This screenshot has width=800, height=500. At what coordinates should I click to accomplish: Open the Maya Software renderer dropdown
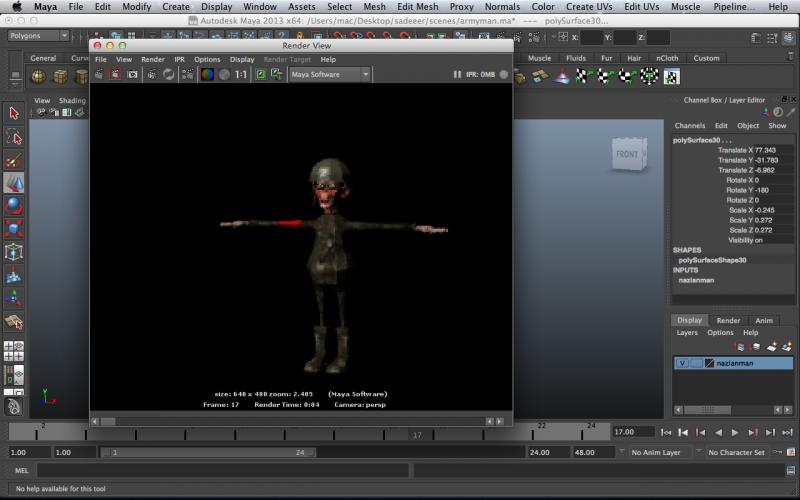(x=330, y=74)
